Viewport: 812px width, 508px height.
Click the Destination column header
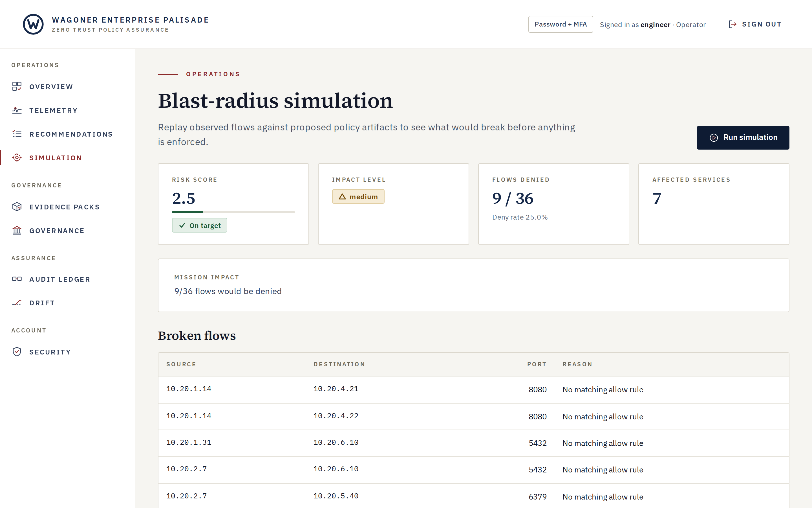click(339, 364)
